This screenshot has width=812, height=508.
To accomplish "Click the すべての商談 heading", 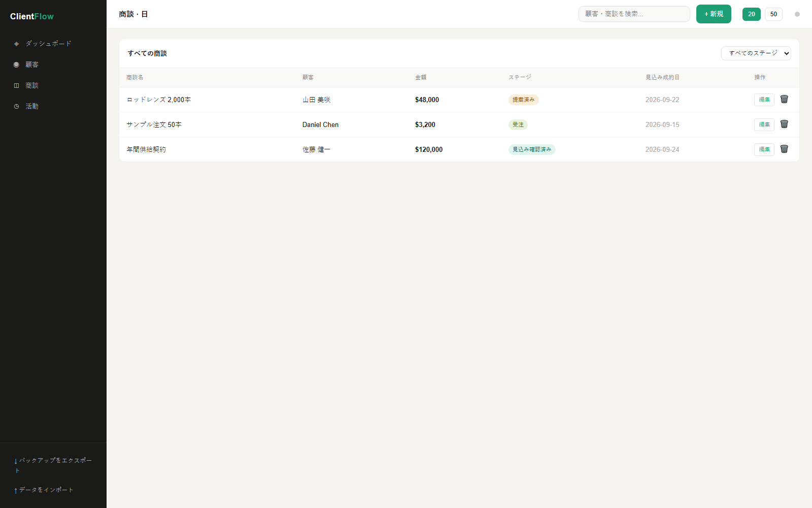I will [147, 53].
